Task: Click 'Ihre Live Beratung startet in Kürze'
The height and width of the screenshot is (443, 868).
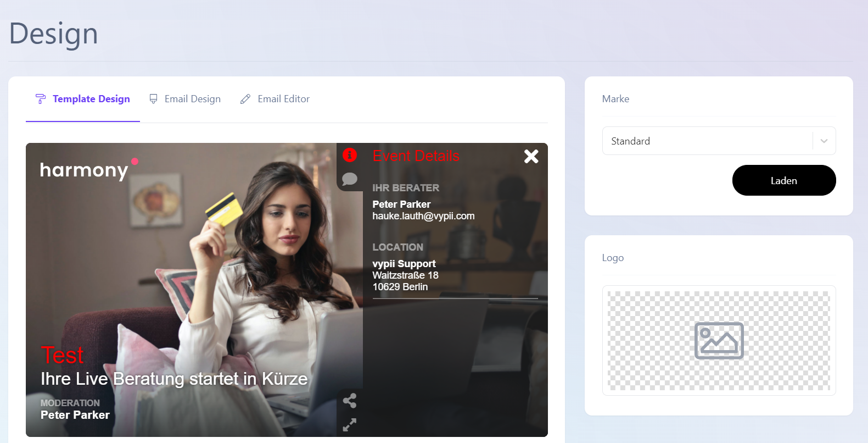Action: (x=174, y=379)
